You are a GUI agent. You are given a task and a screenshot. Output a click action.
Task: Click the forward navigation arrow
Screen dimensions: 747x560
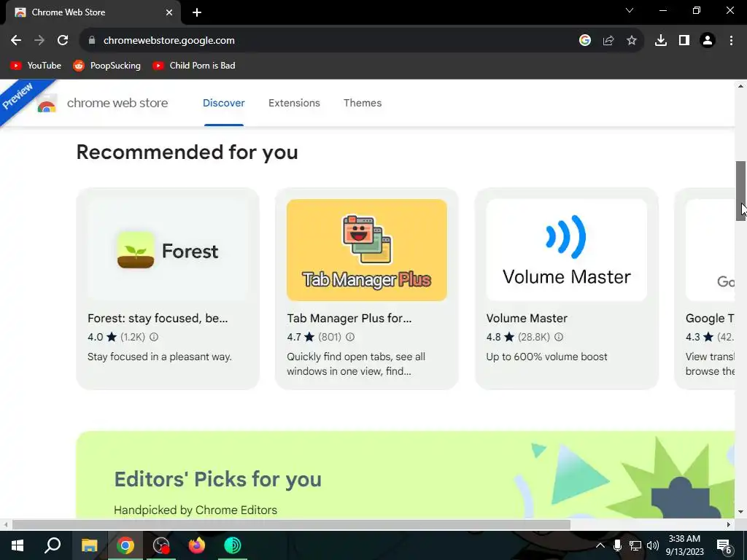pos(39,41)
